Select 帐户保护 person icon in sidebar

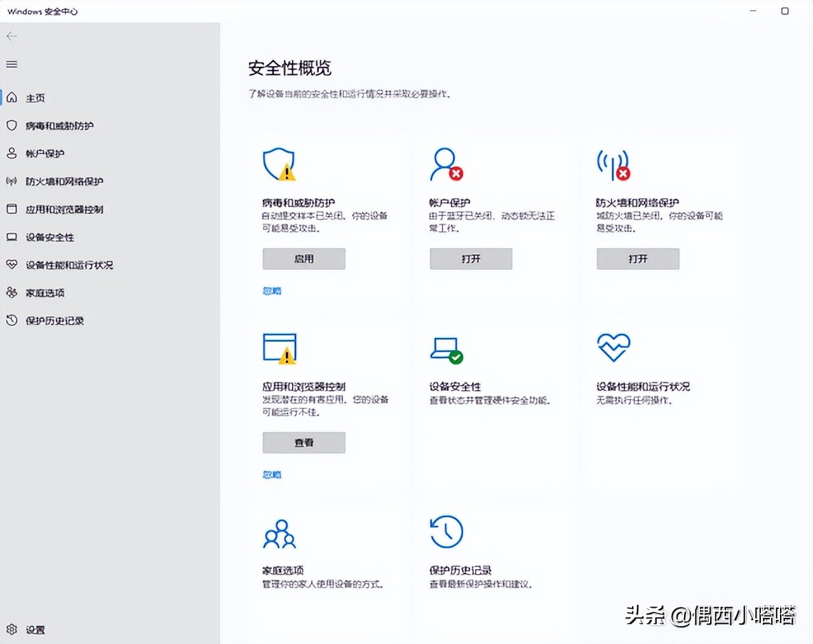pos(11,153)
